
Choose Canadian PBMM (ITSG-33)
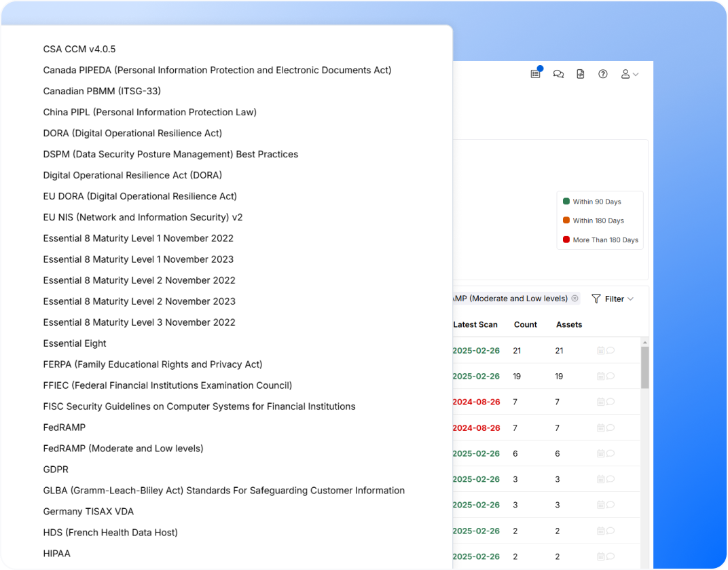pos(102,91)
